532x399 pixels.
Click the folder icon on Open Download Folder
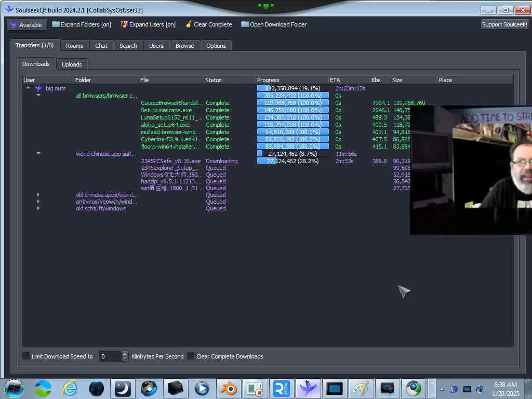[245, 24]
